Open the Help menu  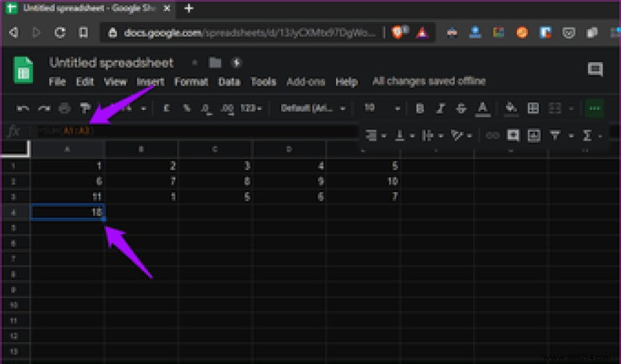pyautogui.click(x=346, y=81)
